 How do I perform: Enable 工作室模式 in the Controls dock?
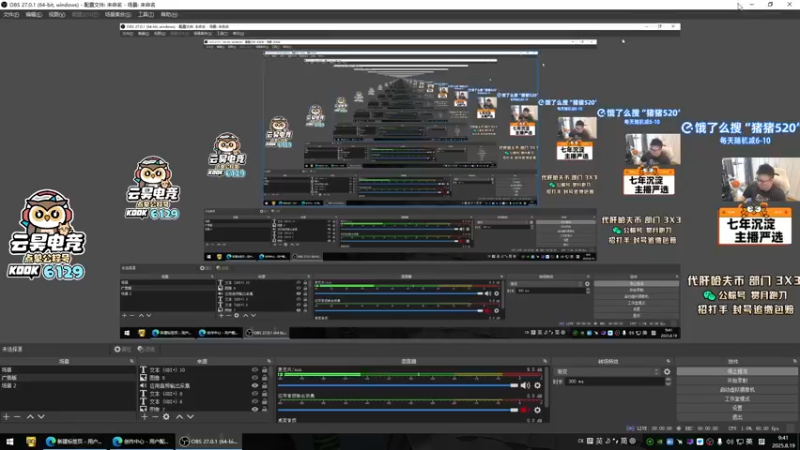click(x=737, y=399)
